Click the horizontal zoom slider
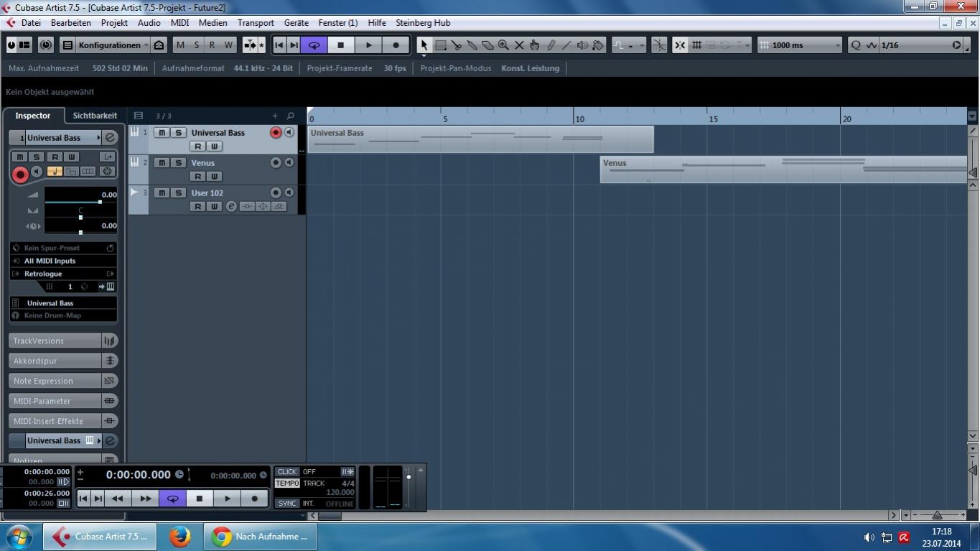980x551 pixels. pyautogui.click(x=937, y=515)
